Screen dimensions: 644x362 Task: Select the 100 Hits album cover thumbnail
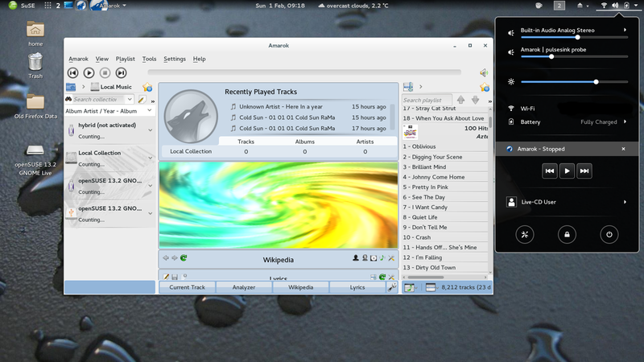pyautogui.click(x=410, y=132)
